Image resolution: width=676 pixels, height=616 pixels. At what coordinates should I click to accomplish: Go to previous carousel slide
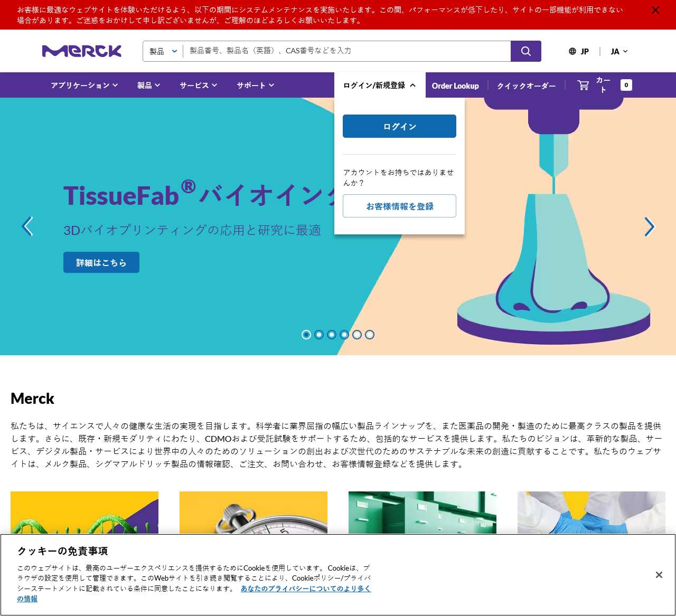(x=27, y=226)
